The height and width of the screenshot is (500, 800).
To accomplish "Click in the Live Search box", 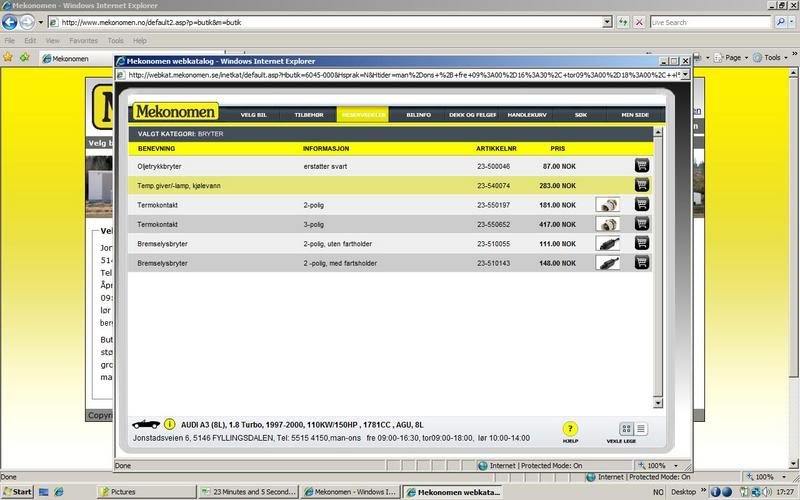I will click(x=709, y=21).
